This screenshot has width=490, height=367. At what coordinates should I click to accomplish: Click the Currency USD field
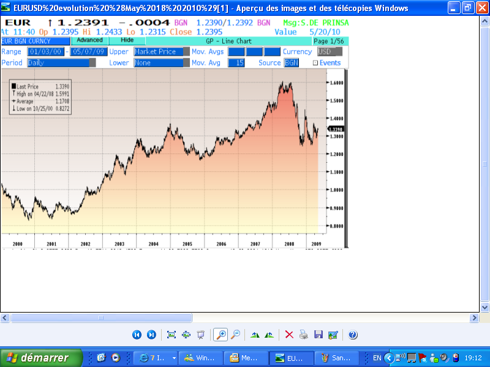330,52
